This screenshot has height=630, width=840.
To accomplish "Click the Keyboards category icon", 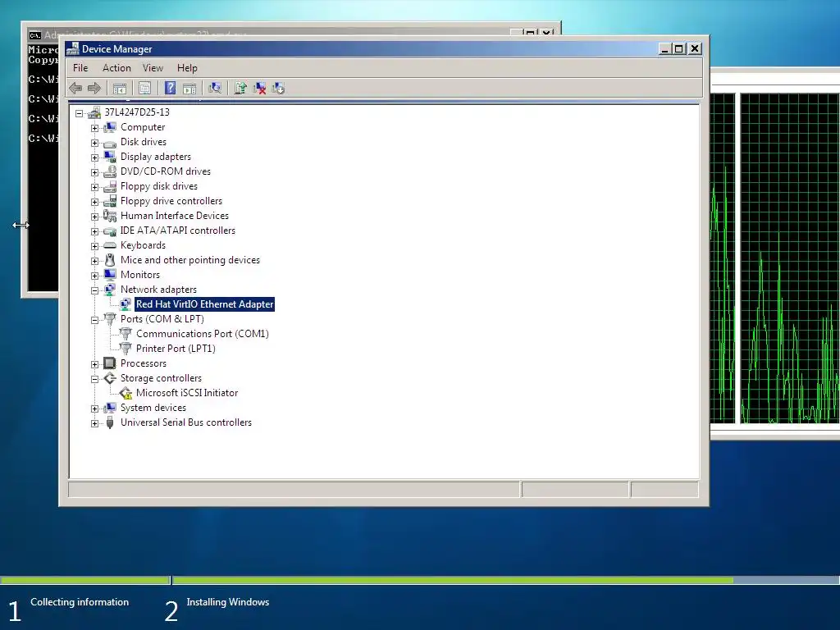I will (110, 245).
